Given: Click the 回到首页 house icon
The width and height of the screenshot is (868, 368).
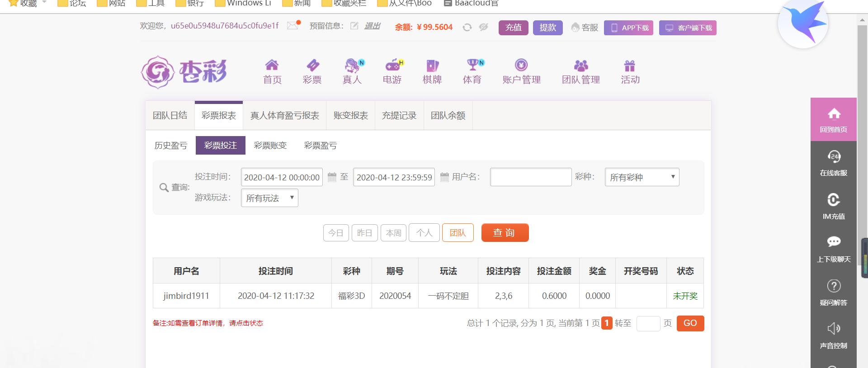Looking at the screenshot, I should coord(833,114).
